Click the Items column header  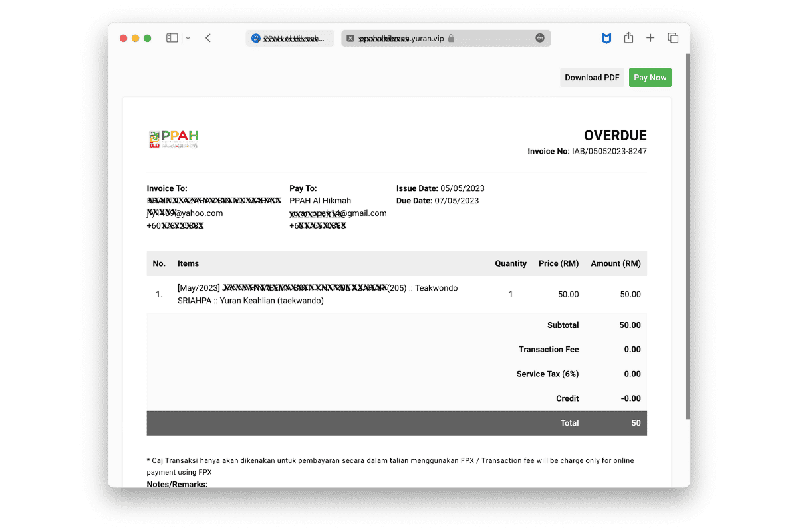click(x=188, y=263)
